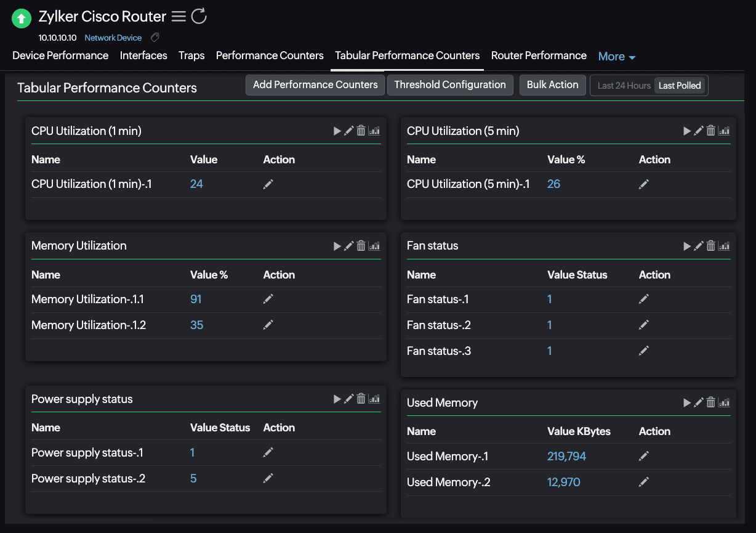Refresh the Zylker Cisco Router page
The image size is (756, 533).
[198, 17]
